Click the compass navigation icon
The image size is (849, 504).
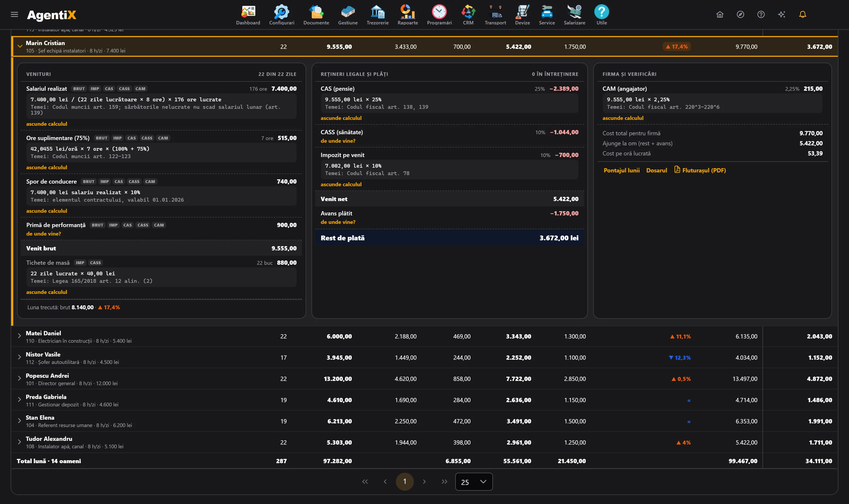(740, 14)
